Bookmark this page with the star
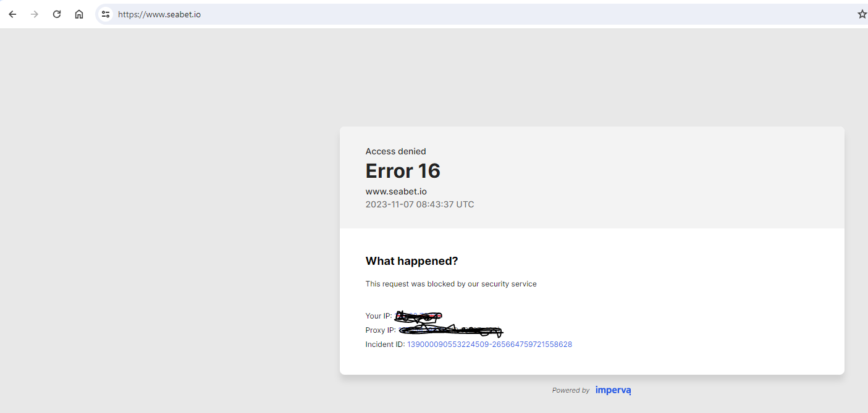 click(862, 14)
